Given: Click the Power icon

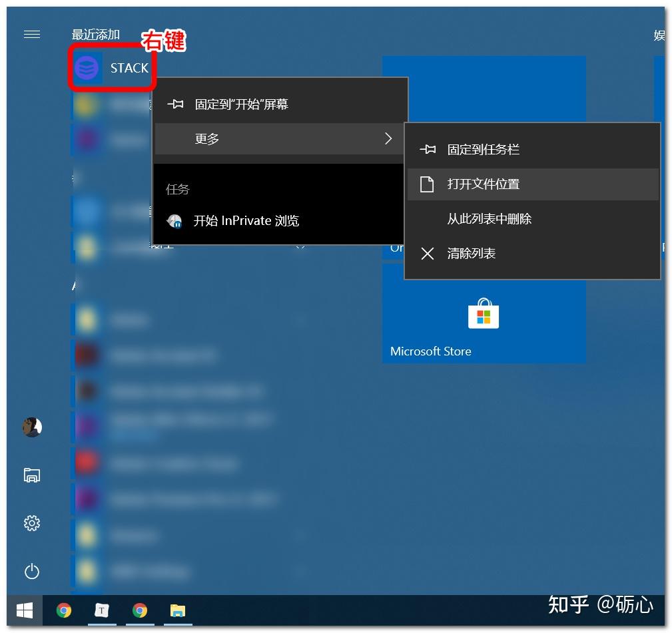Looking at the screenshot, I should [x=32, y=571].
